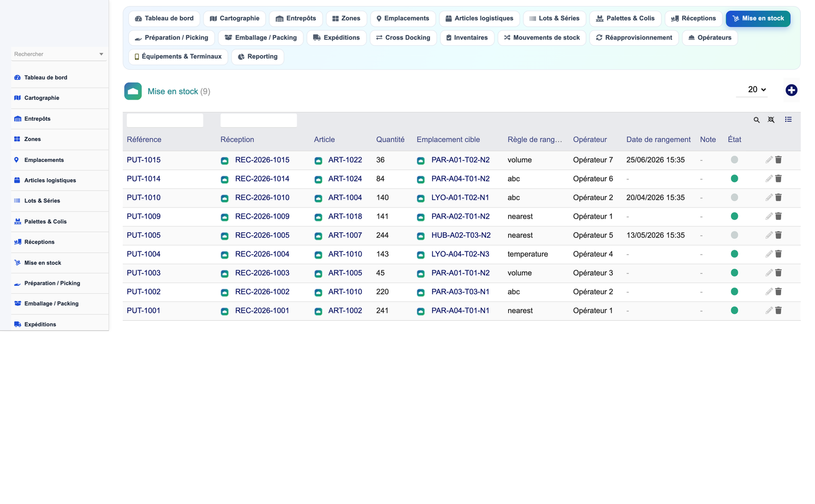Click sidebar Cartographie map icon
Image resolution: width=815 pixels, height=504 pixels.
(x=17, y=98)
